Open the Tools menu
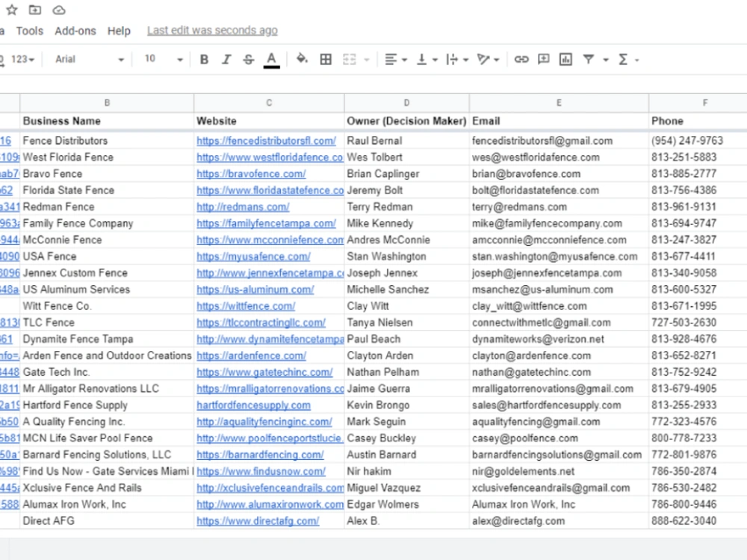 pos(30,31)
